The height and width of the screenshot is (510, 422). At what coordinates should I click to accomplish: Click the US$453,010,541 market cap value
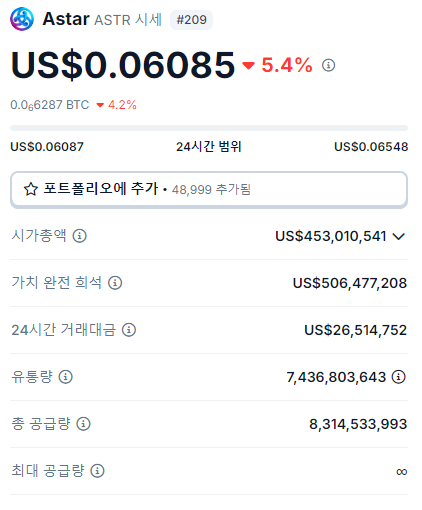(x=330, y=236)
